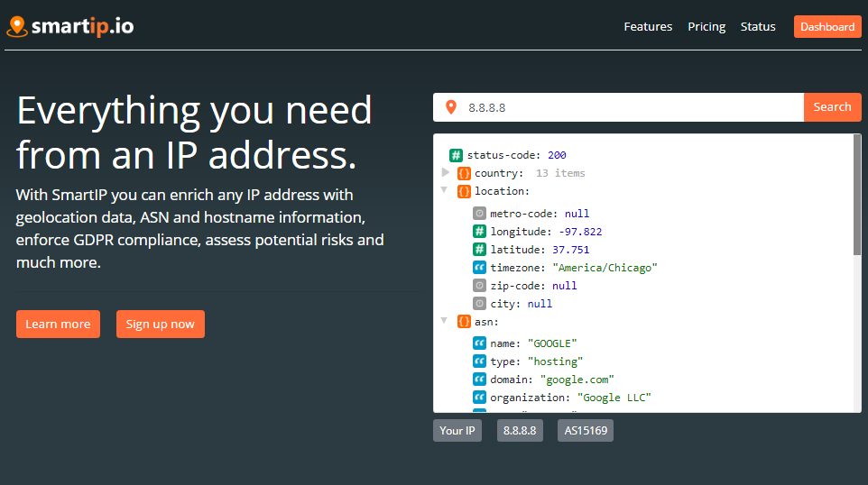Collapse the asn node

444,320
